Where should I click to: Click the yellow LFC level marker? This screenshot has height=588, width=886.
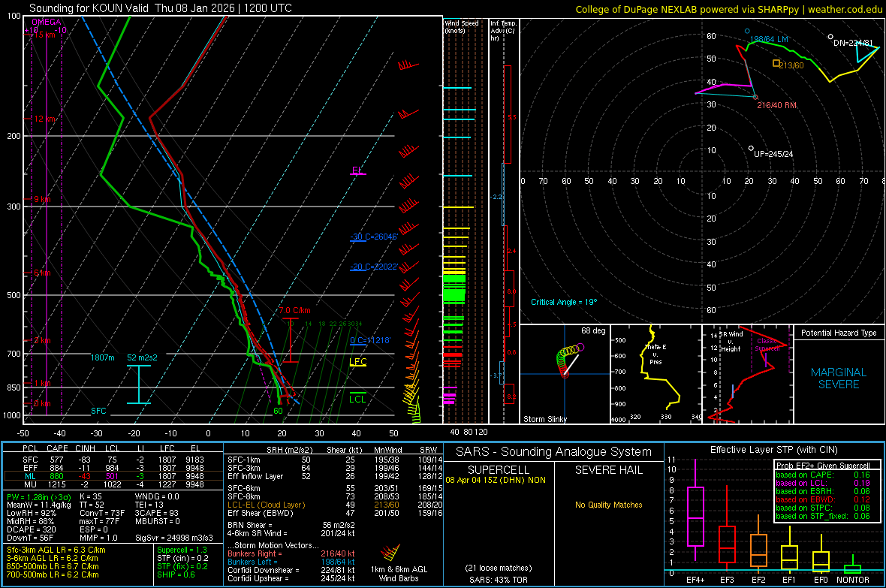(x=357, y=362)
